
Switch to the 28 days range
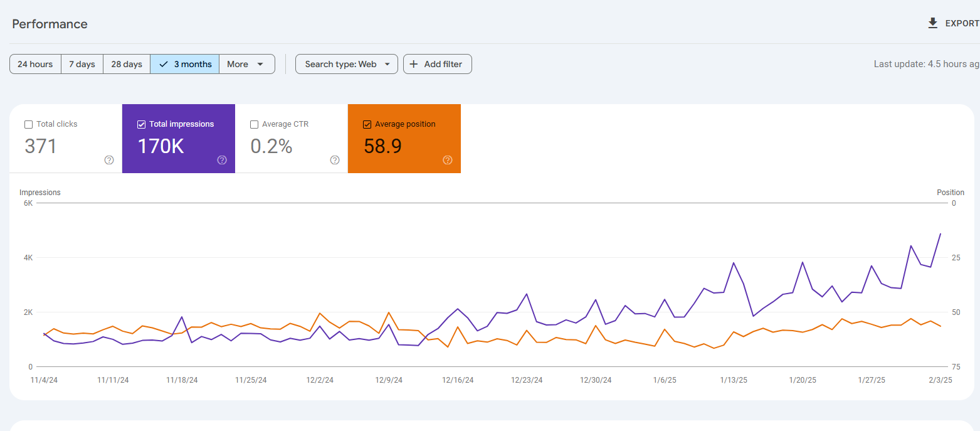127,64
